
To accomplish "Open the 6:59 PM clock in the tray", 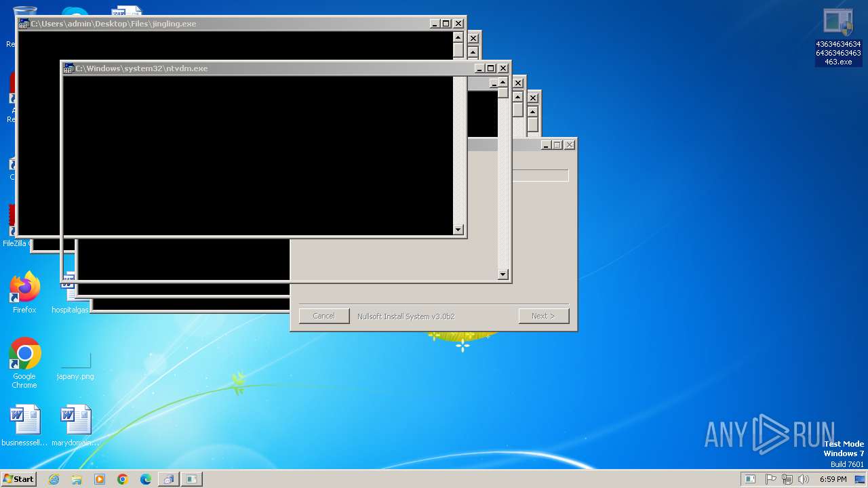I will (833, 479).
